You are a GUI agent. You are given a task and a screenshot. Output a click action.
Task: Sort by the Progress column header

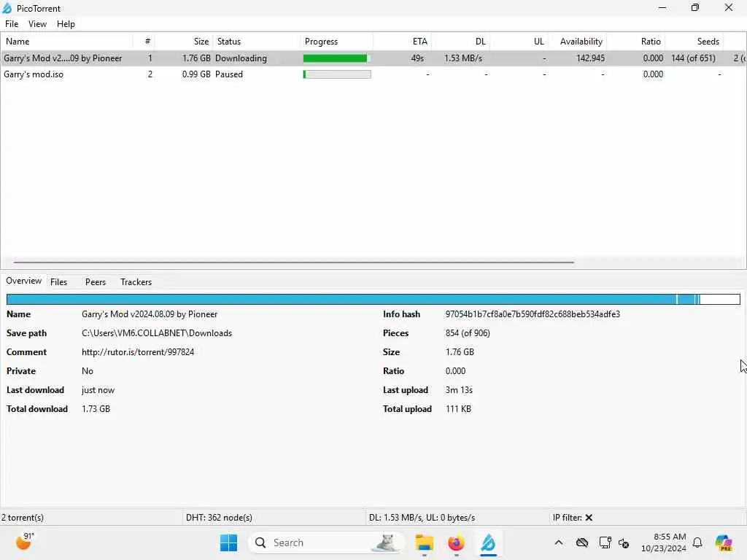[x=337, y=42]
